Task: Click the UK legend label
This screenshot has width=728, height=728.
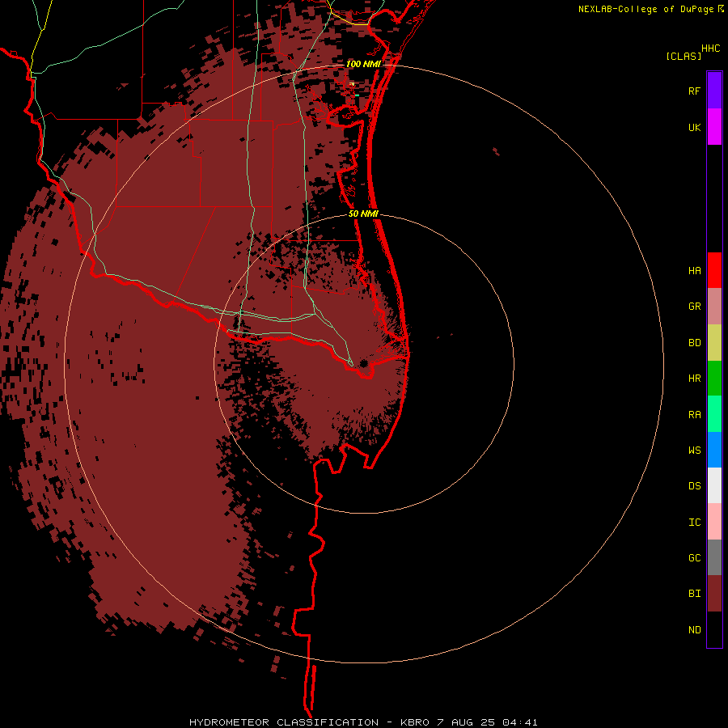Action: click(x=694, y=127)
